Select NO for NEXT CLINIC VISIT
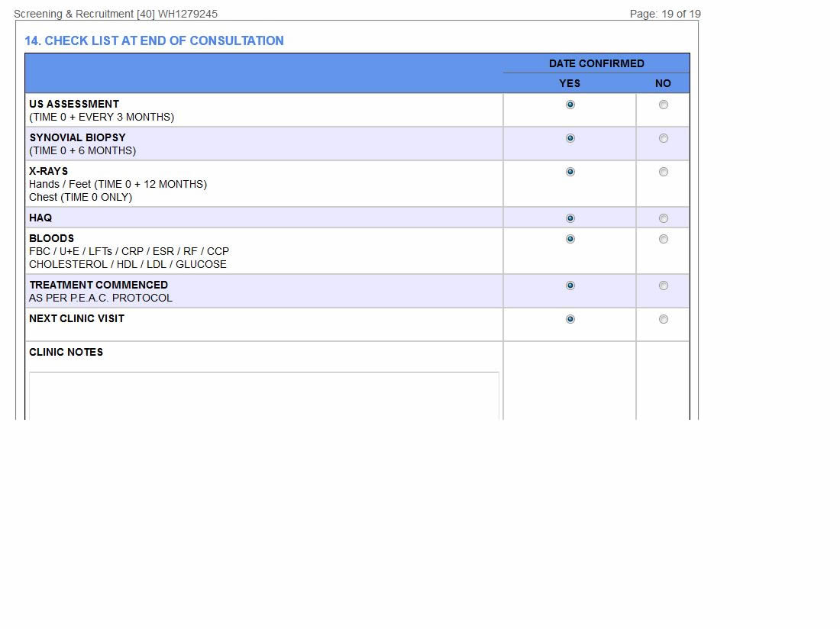Viewport: 840px width, 629px height. coord(663,319)
